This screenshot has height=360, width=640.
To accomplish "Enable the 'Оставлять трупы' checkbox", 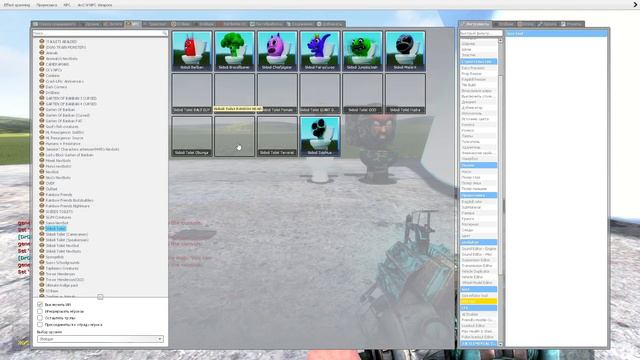I will (40, 318).
